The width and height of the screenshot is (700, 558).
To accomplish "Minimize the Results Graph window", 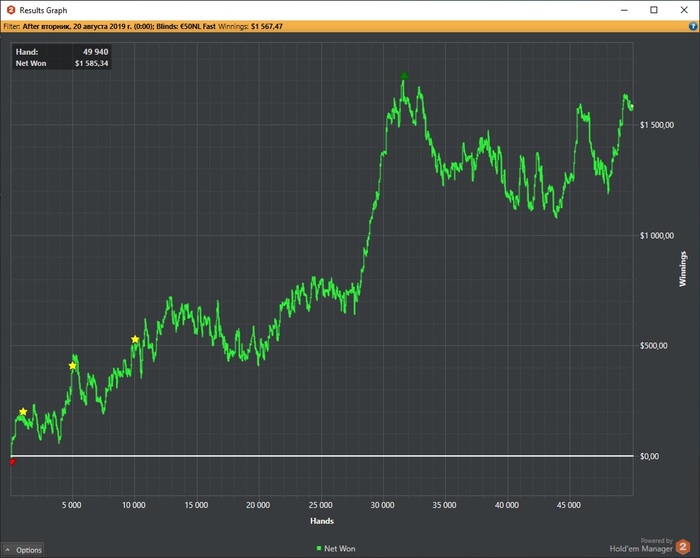I will [x=624, y=10].
